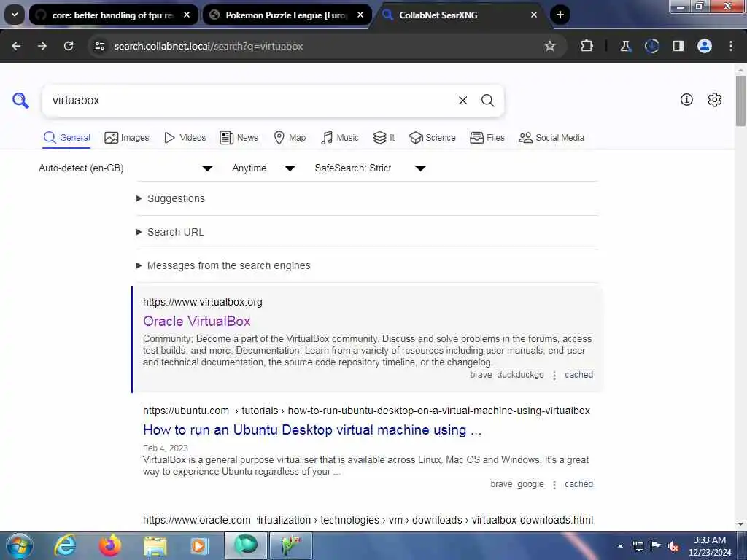Open the SafeSearch: Strict dropdown

(370, 168)
